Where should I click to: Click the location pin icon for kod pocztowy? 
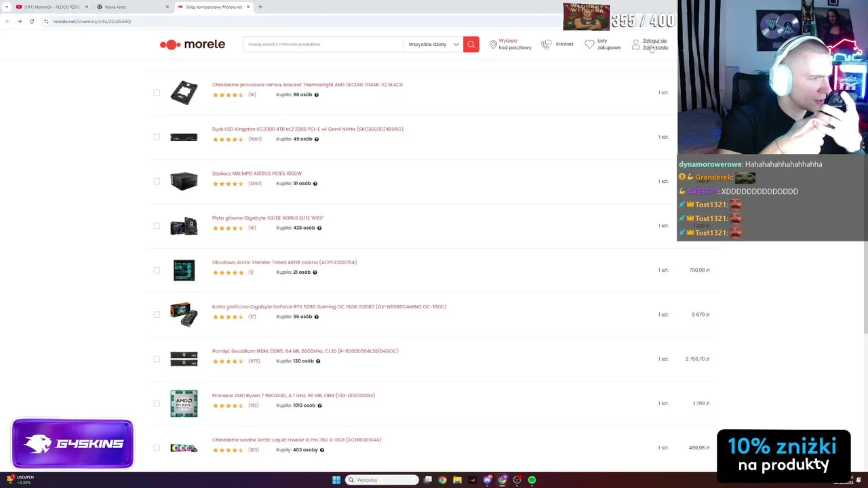click(493, 45)
